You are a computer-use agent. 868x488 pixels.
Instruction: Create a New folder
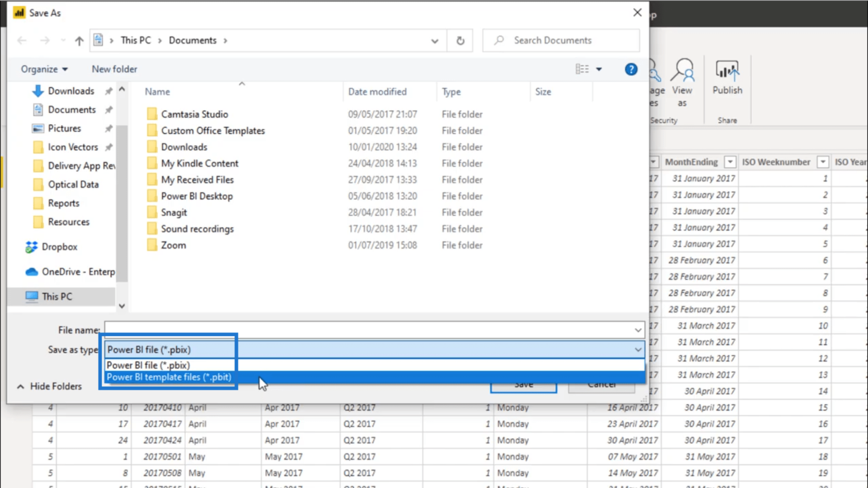[x=114, y=69]
